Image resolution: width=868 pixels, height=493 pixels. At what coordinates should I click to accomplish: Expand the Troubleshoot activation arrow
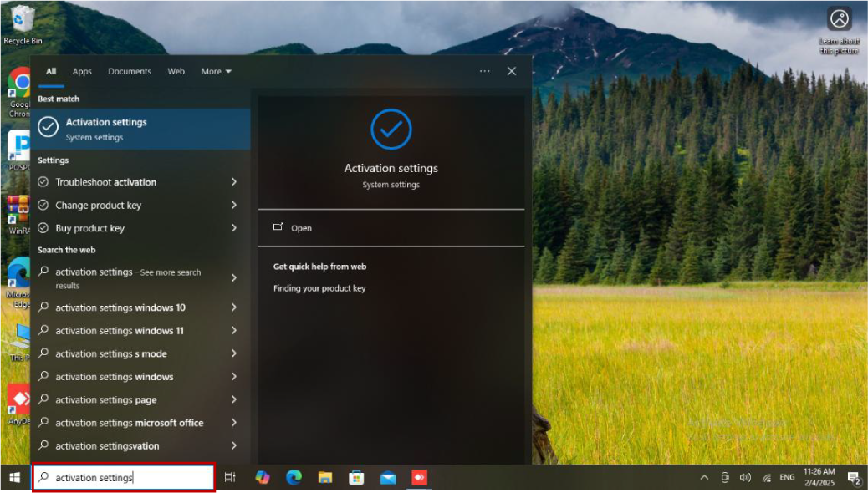coord(234,182)
